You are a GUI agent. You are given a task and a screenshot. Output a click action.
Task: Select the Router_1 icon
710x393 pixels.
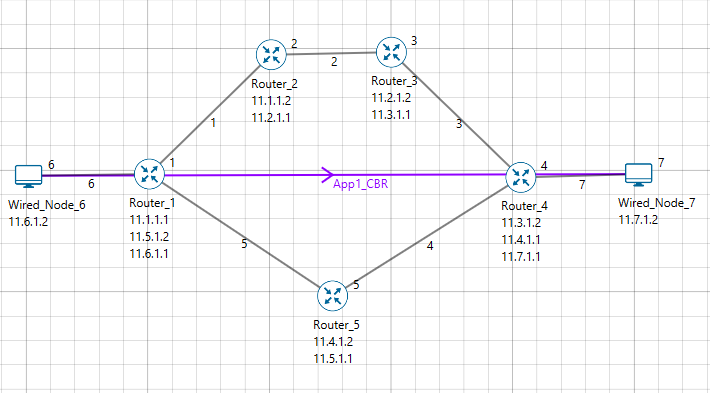(149, 174)
